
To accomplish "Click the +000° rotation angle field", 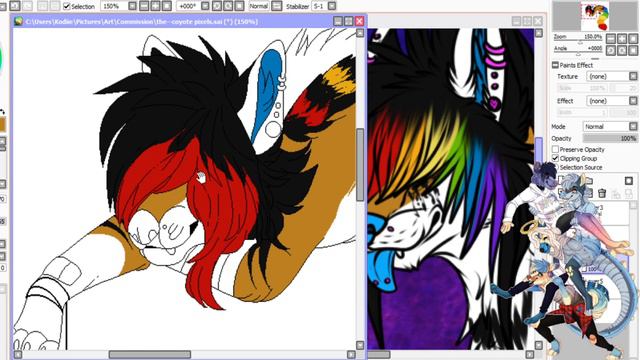I will tap(188, 6).
